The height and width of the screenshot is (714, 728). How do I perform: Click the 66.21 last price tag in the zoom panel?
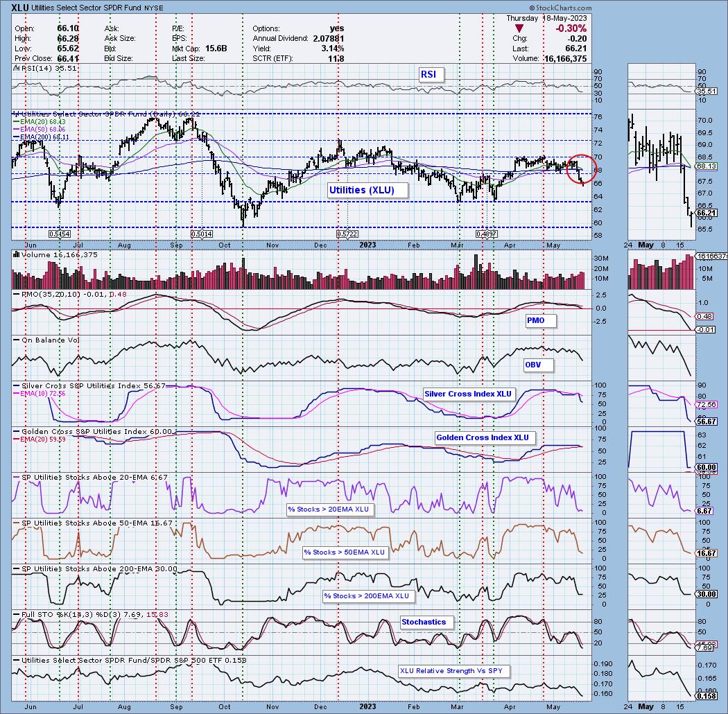tap(707, 213)
